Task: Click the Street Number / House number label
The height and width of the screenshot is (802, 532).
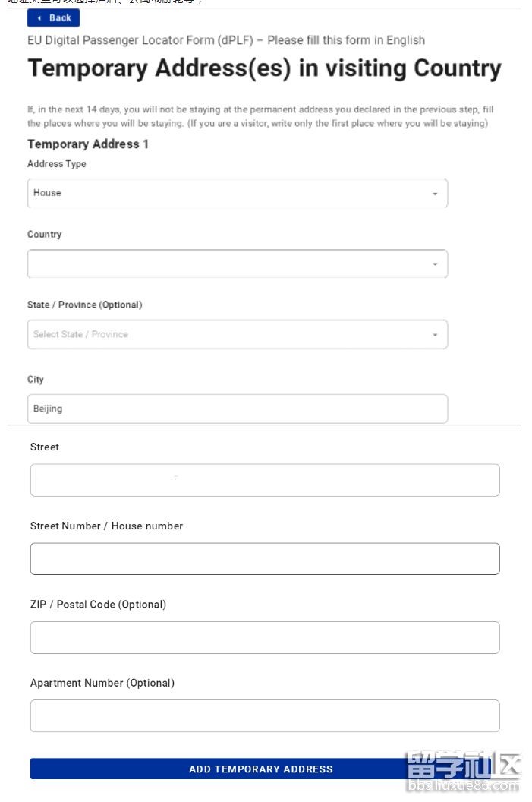Action: click(106, 526)
